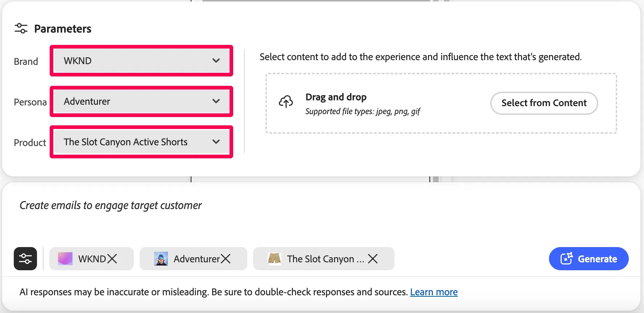Screen dimensions: 644x313
Task: Click the Adventurer persona avatar thumbnail
Action: pos(161,259)
